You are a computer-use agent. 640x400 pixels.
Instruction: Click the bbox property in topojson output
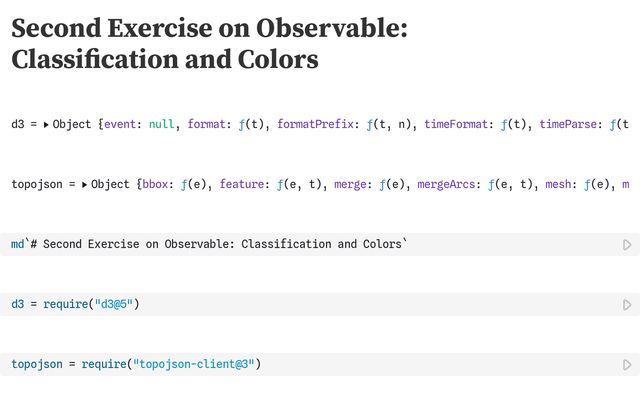pos(156,185)
